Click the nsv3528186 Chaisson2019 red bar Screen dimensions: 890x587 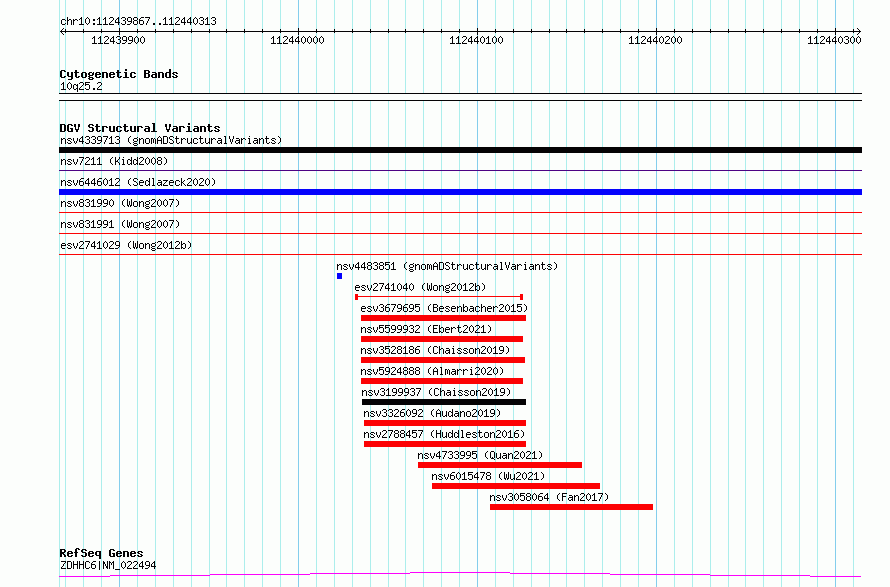click(443, 360)
